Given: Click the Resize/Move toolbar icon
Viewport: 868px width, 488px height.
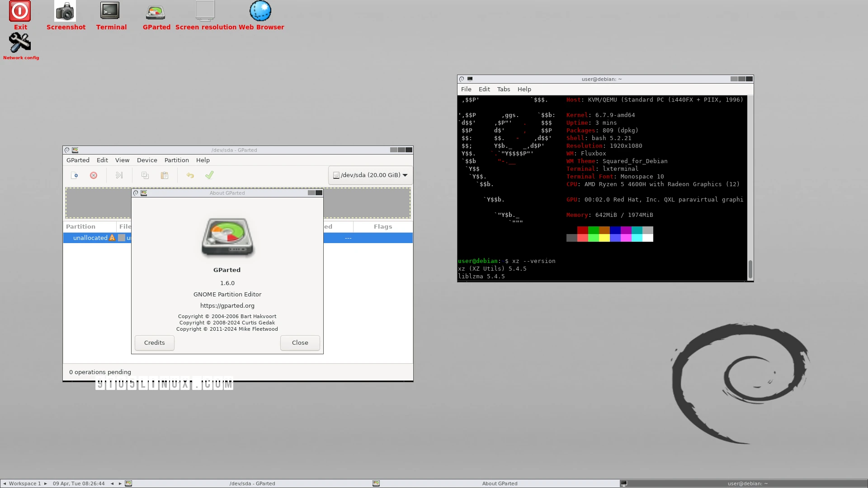Looking at the screenshot, I should 119,175.
